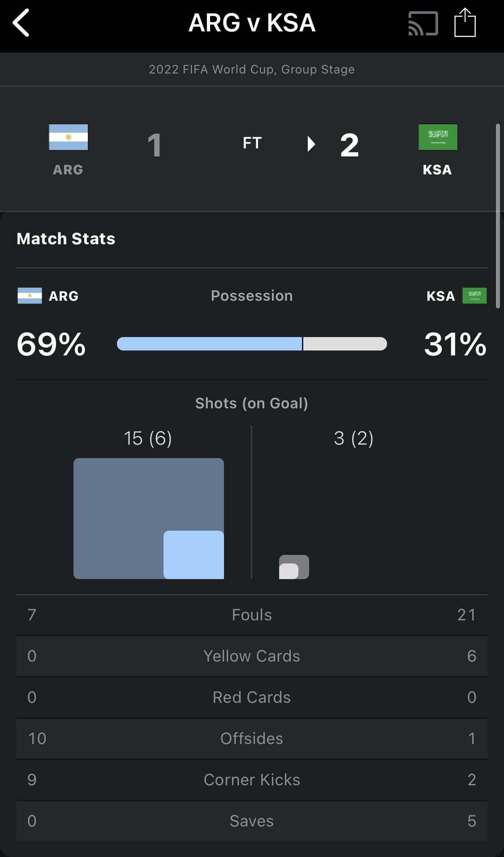Select the Offsides stat row
The height and width of the screenshot is (857, 504).
[x=252, y=739]
